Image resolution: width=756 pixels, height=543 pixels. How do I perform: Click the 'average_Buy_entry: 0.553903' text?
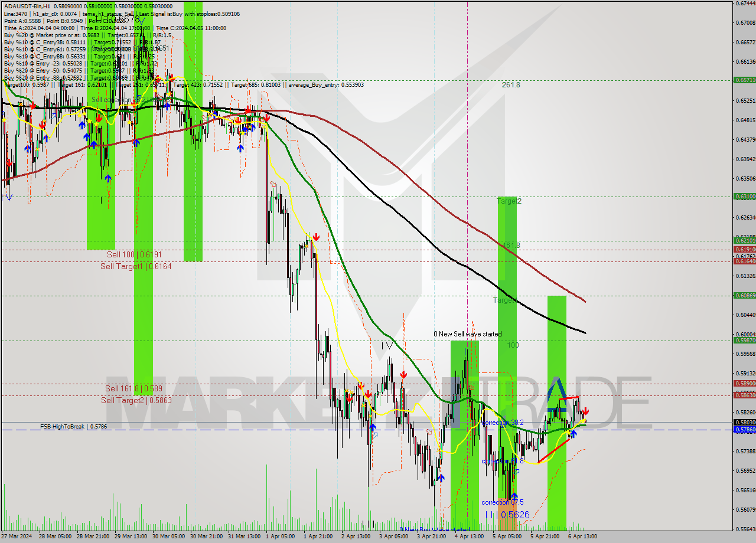pos(326,84)
